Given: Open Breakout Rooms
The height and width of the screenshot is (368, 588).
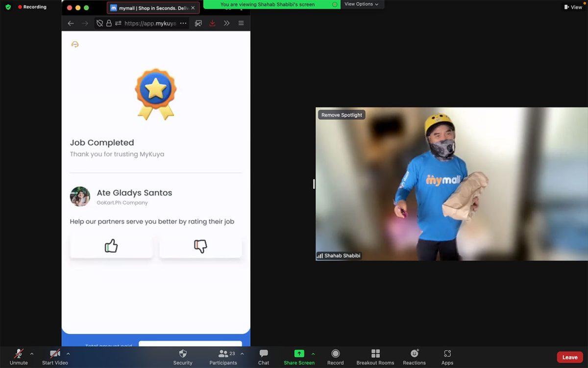Looking at the screenshot, I should (375, 354).
